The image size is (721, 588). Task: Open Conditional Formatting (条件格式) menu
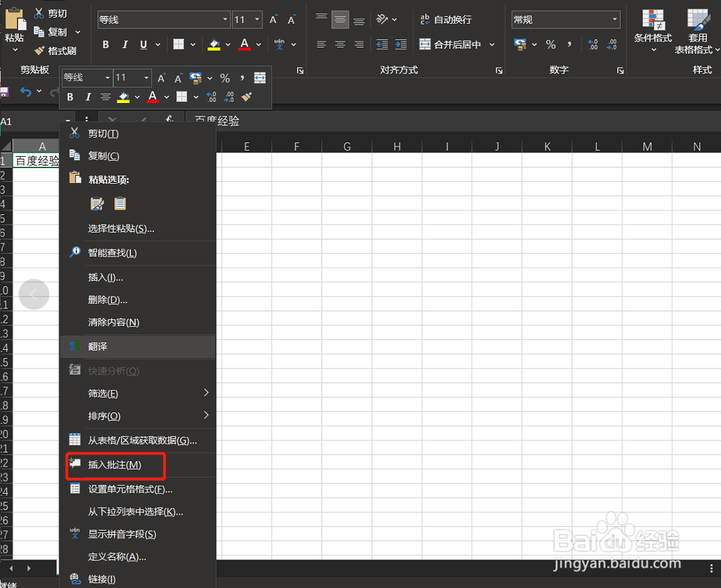point(653,30)
